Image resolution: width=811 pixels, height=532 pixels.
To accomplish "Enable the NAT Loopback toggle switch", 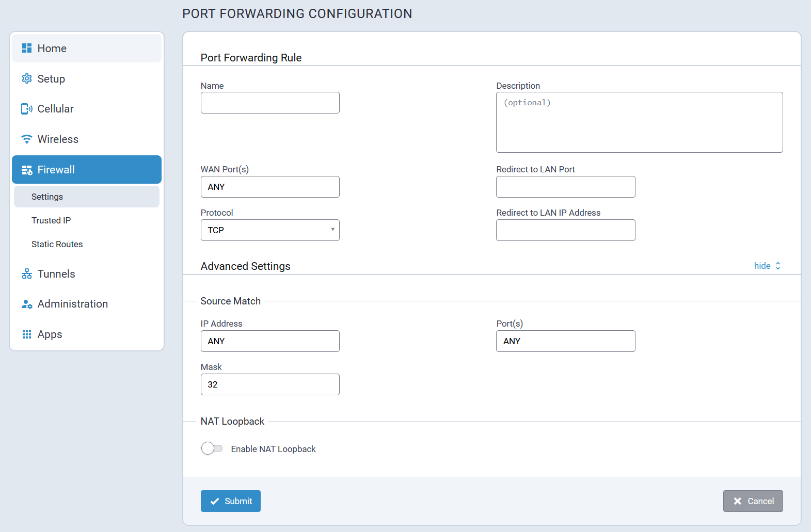I will tap(212, 448).
